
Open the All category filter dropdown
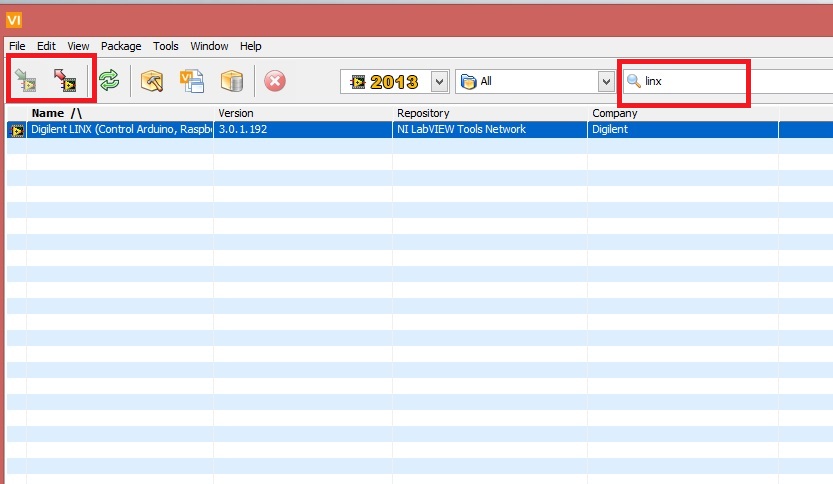pos(606,82)
